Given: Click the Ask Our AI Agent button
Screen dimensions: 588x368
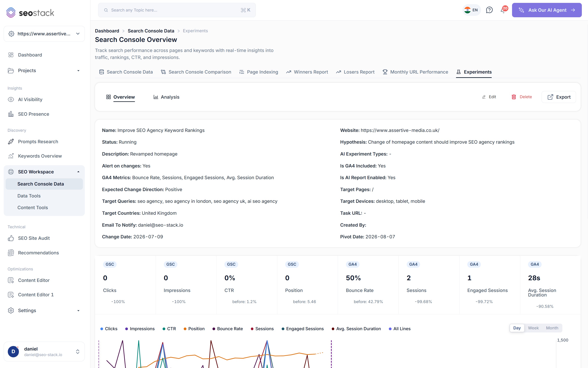Looking at the screenshot, I should pos(547,10).
